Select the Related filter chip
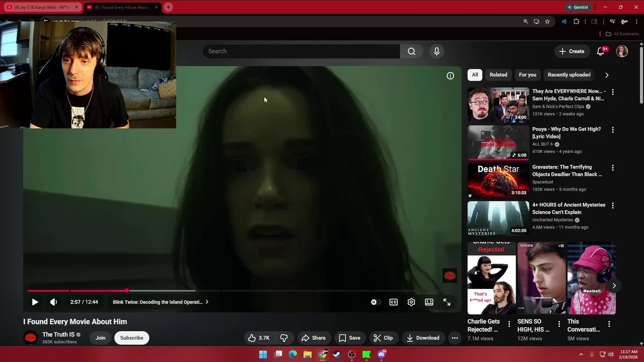Screen dimensions: 644x362 499,75
